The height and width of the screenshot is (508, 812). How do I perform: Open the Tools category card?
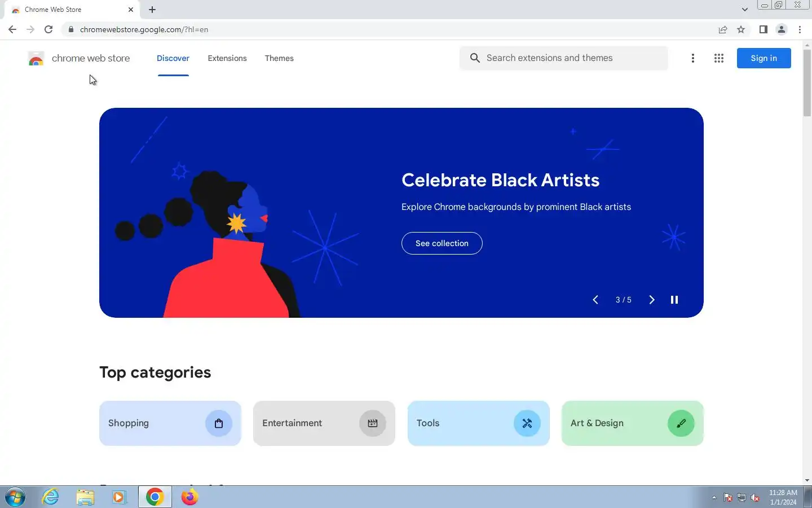click(x=478, y=423)
